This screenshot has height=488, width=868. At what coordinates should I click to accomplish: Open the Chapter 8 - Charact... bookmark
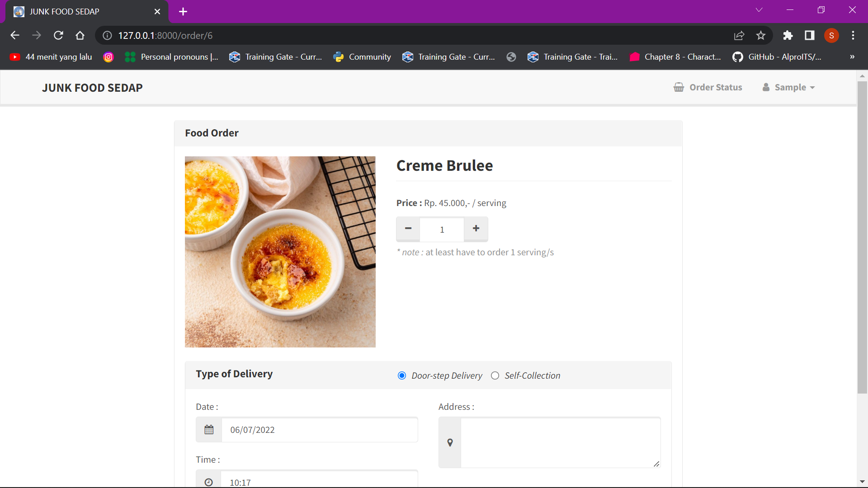[675, 57]
